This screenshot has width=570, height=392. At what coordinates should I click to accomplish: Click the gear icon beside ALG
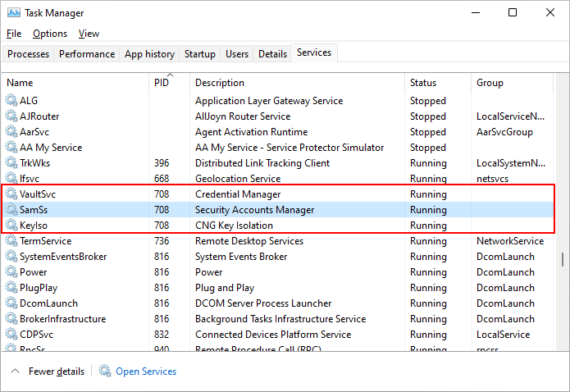coord(11,100)
